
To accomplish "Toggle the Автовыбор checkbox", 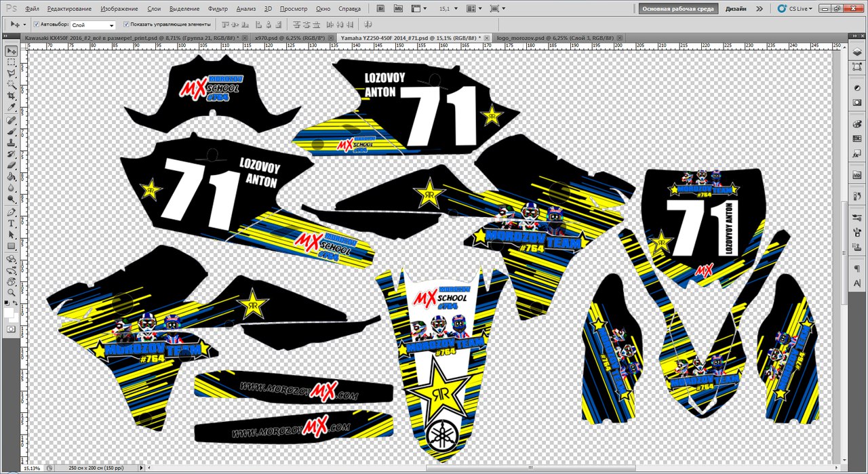I will click(37, 24).
